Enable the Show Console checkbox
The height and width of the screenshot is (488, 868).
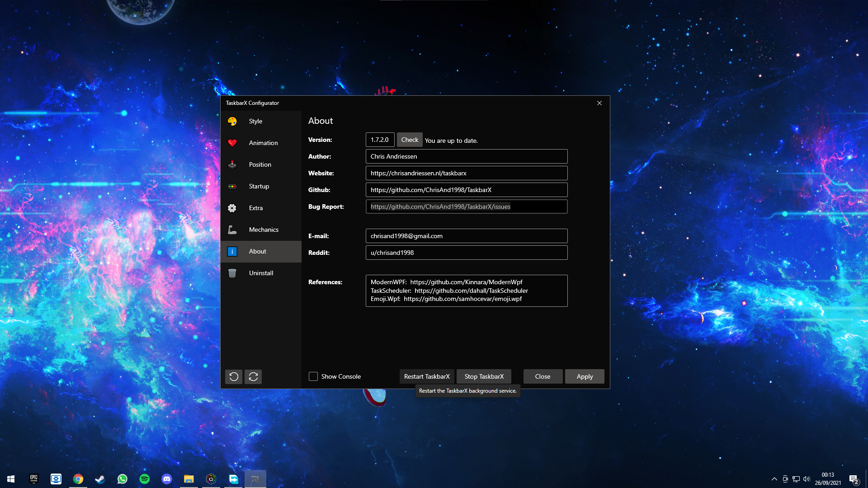[x=313, y=376]
